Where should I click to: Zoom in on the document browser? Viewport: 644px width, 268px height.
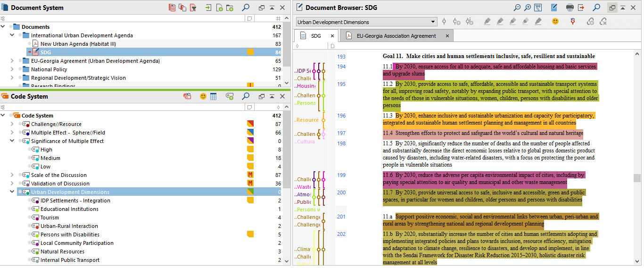(528, 8)
